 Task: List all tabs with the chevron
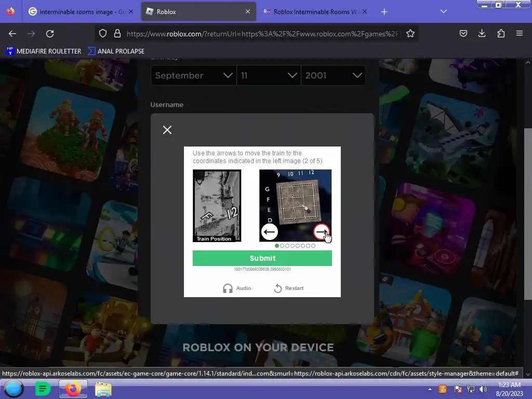444,11
